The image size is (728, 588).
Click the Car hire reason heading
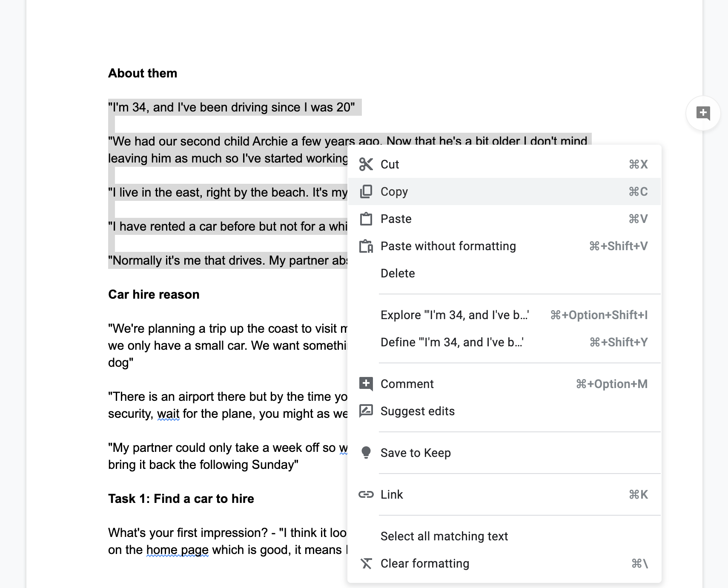point(154,294)
